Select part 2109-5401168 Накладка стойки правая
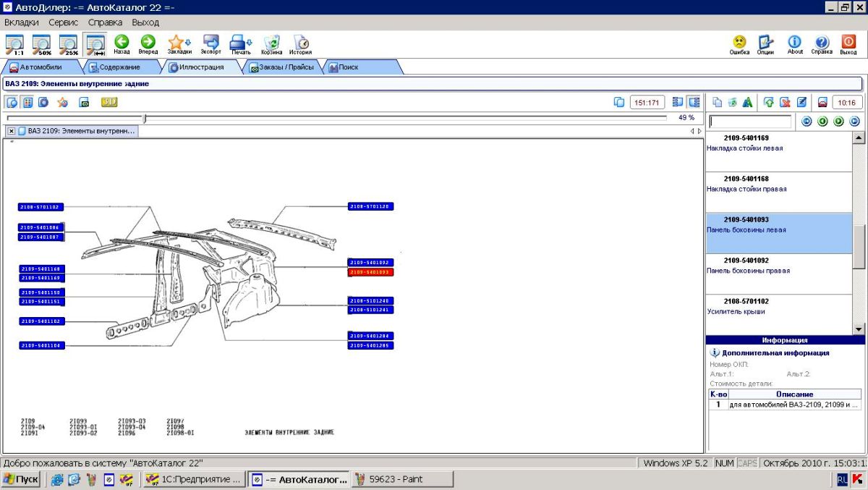868x490 pixels. tap(779, 193)
